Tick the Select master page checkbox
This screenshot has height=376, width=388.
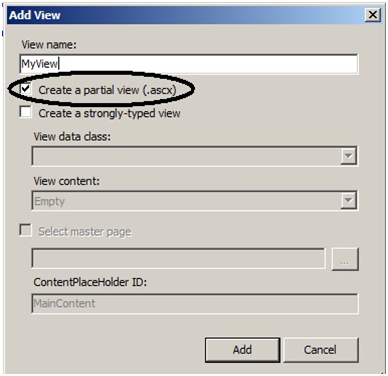pyautogui.click(x=26, y=230)
